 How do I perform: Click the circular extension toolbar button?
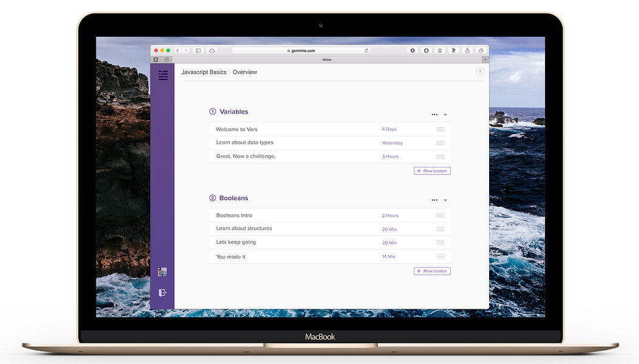tap(426, 50)
